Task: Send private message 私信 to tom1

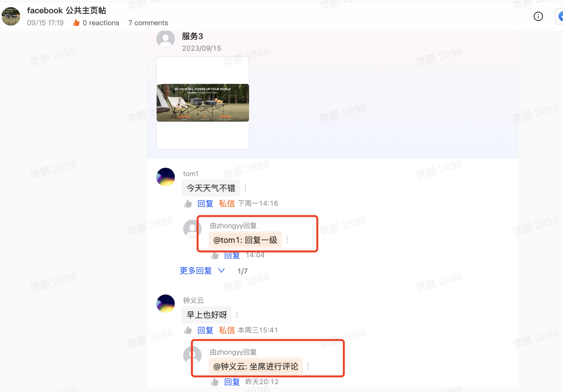Action: (x=227, y=203)
